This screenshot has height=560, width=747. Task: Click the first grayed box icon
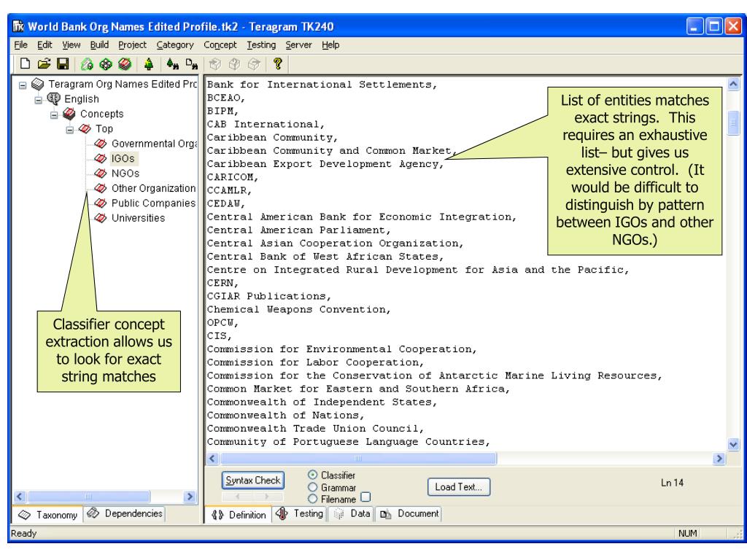(x=215, y=64)
